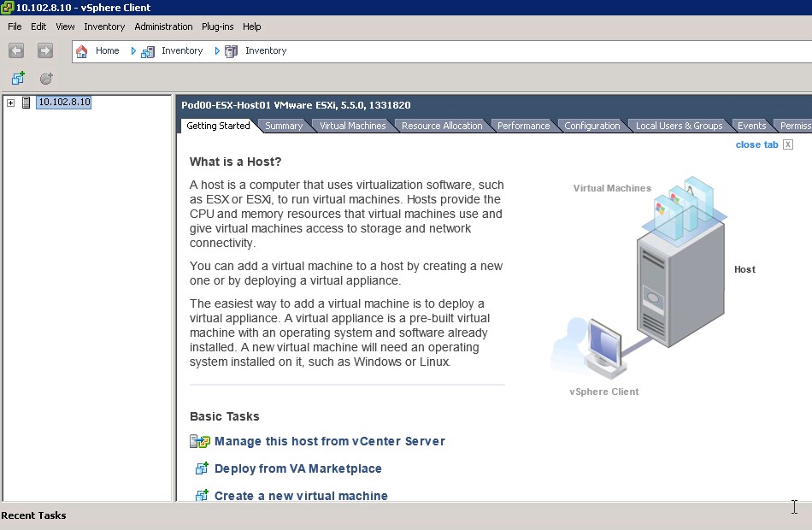Switch to the Configuration tab
This screenshot has width=812, height=530.
tap(591, 126)
